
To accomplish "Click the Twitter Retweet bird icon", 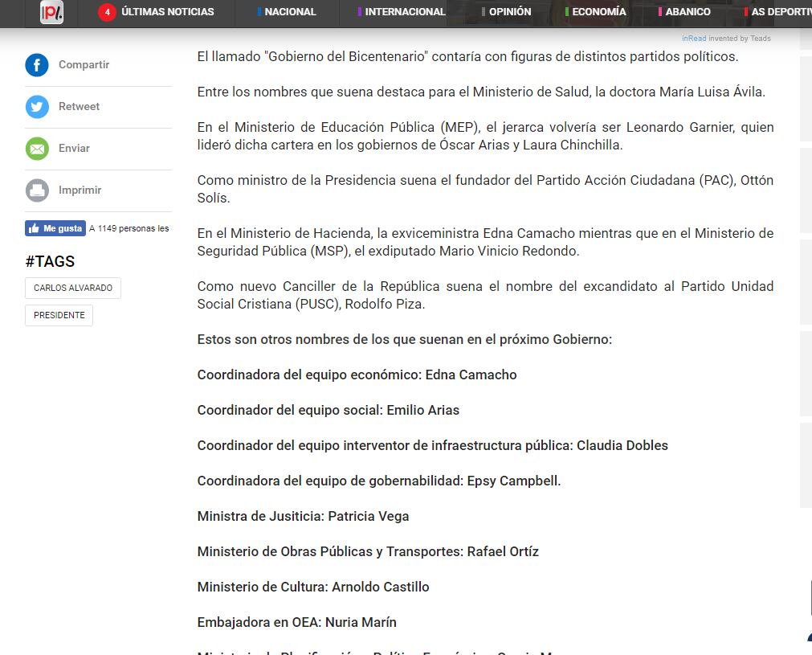I will tap(37, 107).
